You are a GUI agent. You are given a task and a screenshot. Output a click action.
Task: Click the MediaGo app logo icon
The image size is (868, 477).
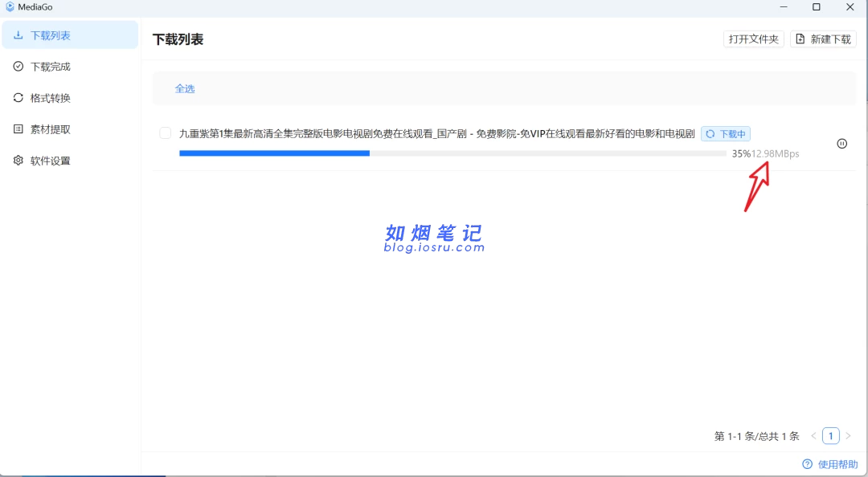[x=10, y=7]
